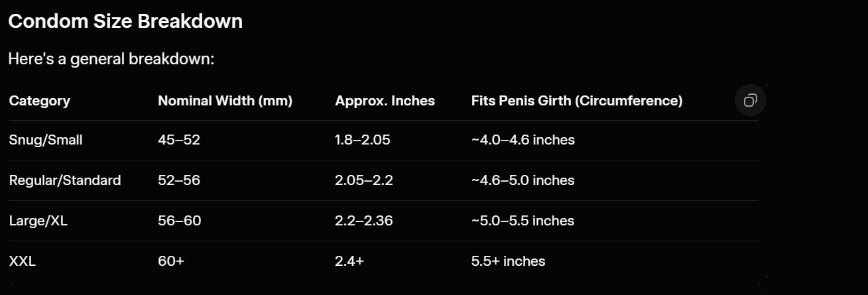Image resolution: width=868 pixels, height=295 pixels.
Task: Click the 45–52 width cell
Action: point(178,140)
